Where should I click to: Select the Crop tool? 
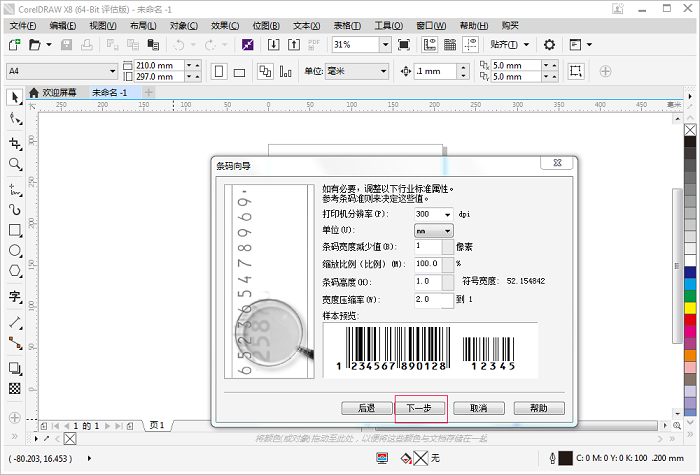[x=15, y=143]
